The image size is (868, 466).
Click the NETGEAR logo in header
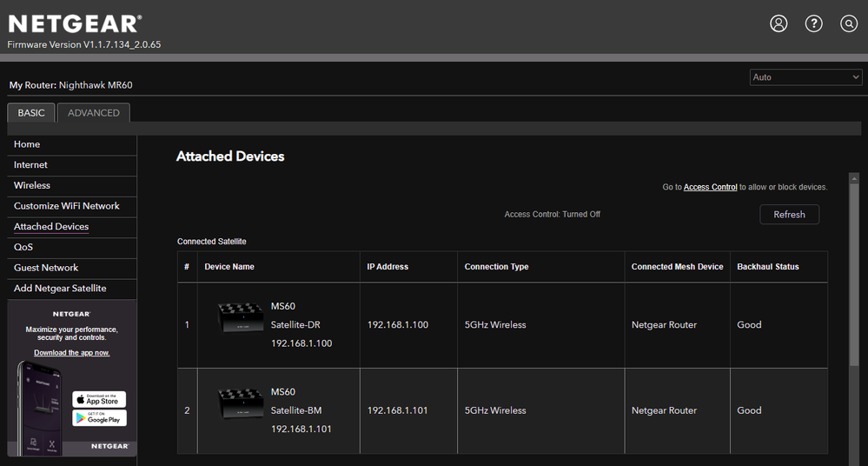tap(75, 23)
